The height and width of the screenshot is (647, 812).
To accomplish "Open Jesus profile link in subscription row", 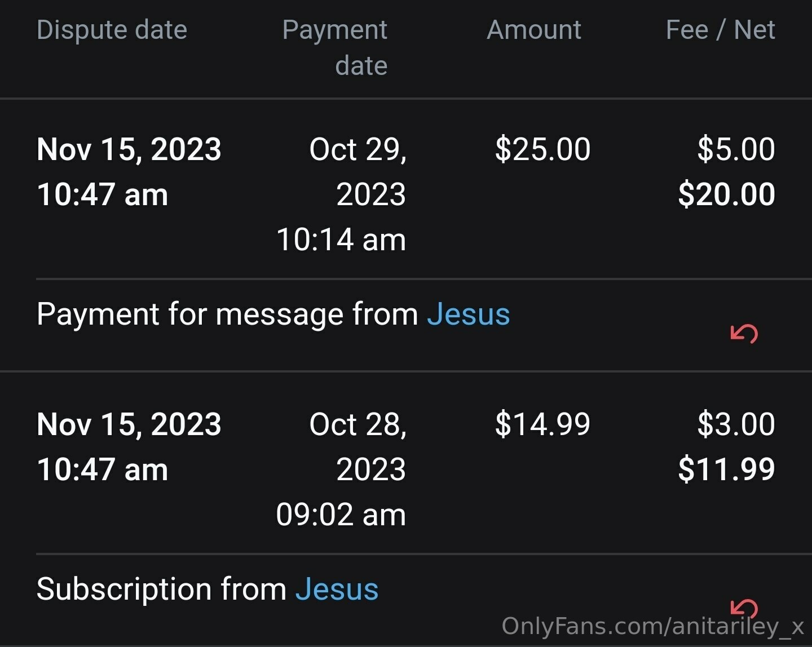I will click(337, 589).
